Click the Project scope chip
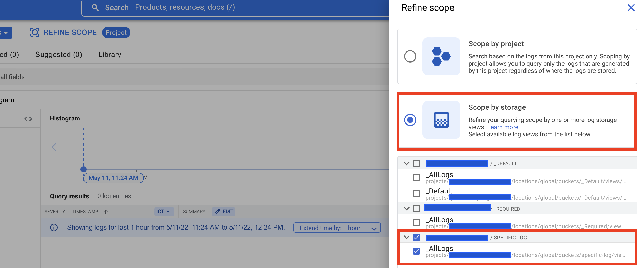This screenshot has width=644, height=268. click(116, 33)
